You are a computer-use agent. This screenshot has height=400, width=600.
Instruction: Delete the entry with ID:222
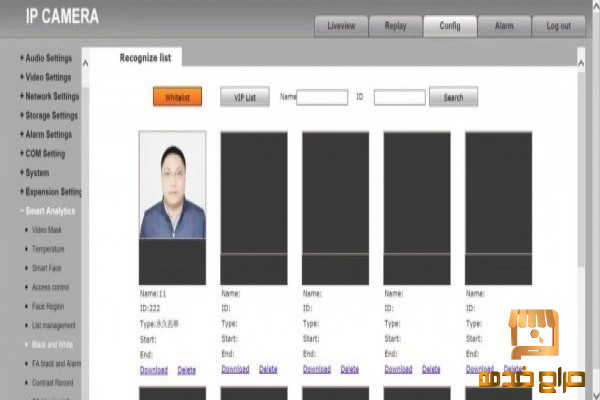[x=187, y=371]
